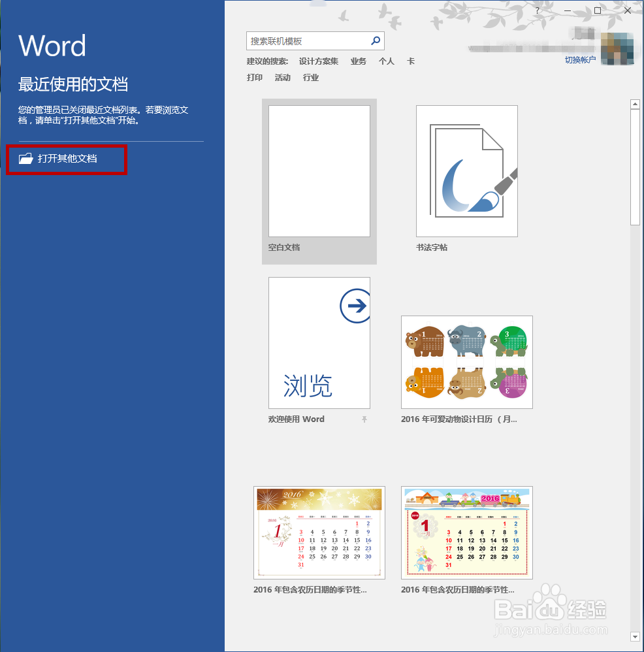Image resolution: width=644 pixels, height=652 pixels.
Task: Close the Word start window
Action: (628, 11)
